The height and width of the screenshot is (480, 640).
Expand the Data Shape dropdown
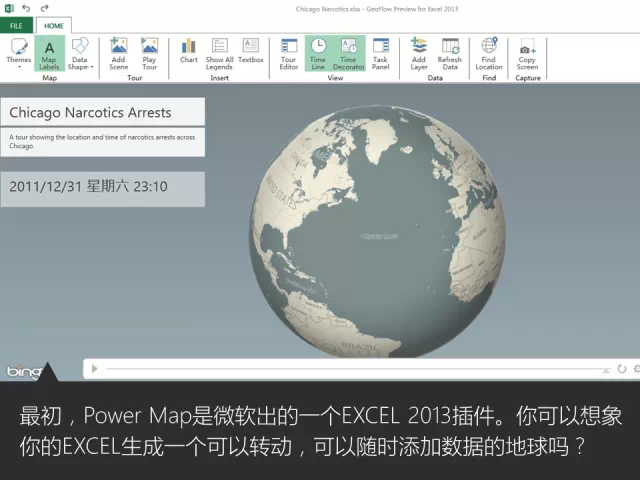79,53
